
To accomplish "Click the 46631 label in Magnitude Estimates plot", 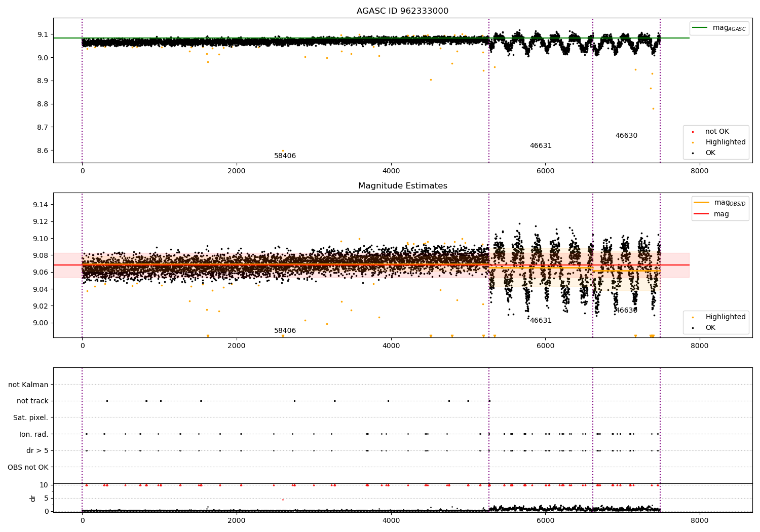I will click(541, 321).
